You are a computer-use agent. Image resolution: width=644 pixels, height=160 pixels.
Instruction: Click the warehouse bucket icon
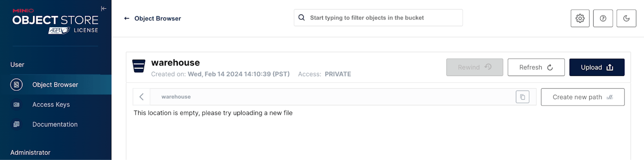pos(139,66)
